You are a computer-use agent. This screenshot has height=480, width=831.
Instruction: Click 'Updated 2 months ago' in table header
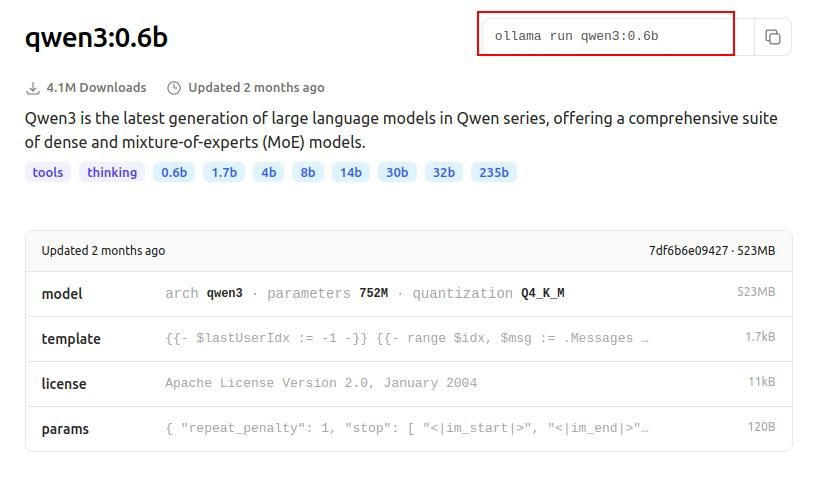pyautogui.click(x=103, y=251)
